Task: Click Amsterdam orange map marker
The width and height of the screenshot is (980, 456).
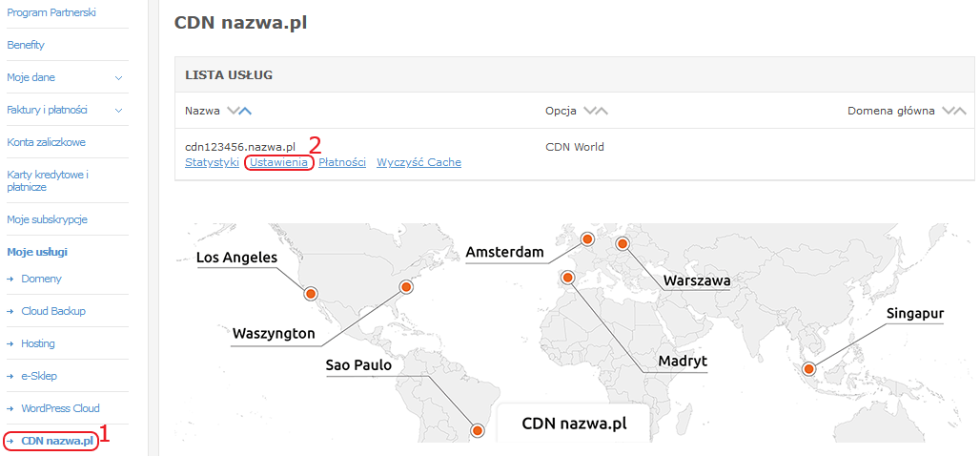Action: tap(587, 238)
